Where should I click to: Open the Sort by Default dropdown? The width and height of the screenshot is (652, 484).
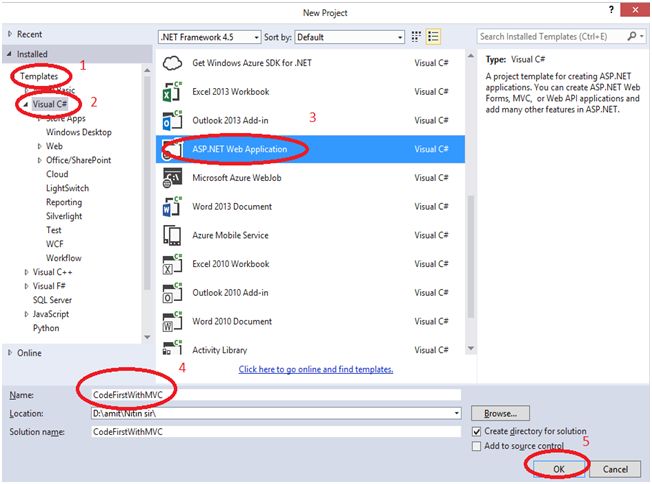(x=349, y=37)
